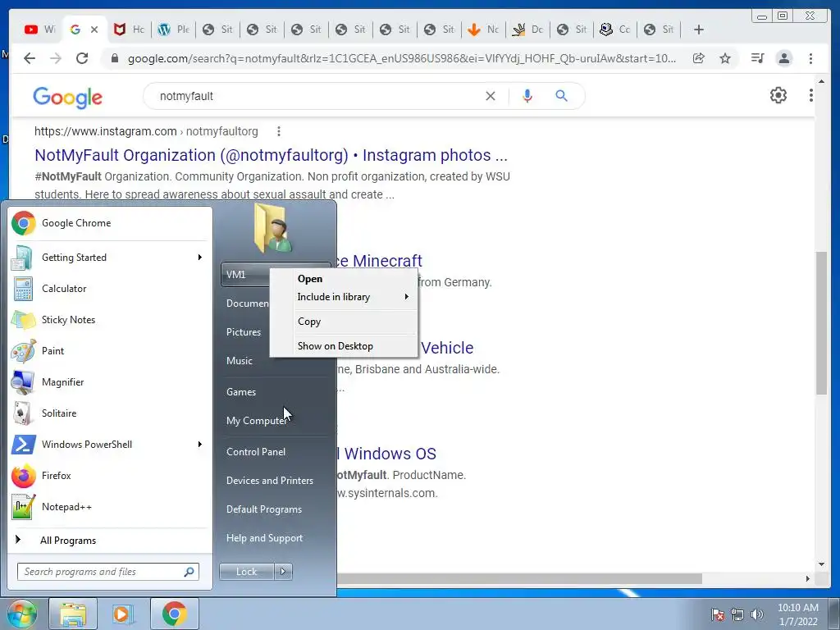Open the NotMyFault Organization Instagram result
Screen dimensions: 840x630
point(271,155)
